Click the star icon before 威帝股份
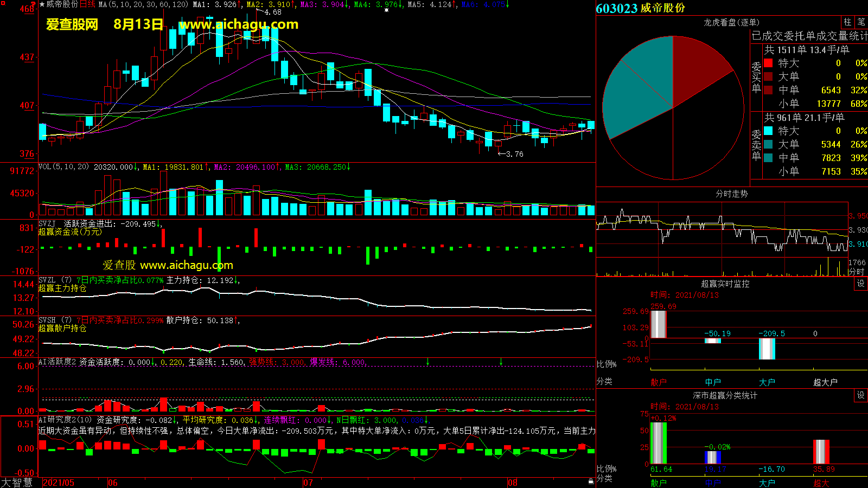The image size is (868, 488). pyautogui.click(x=42, y=4)
